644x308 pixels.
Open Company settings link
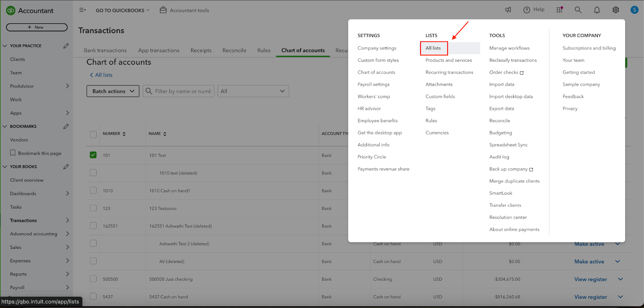point(377,48)
